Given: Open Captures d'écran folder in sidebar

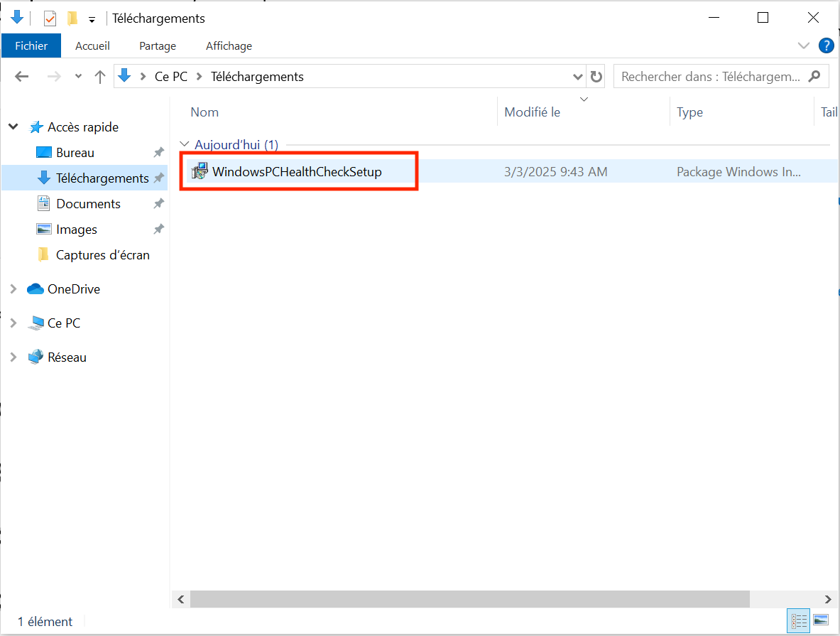Looking at the screenshot, I should tap(103, 254).
